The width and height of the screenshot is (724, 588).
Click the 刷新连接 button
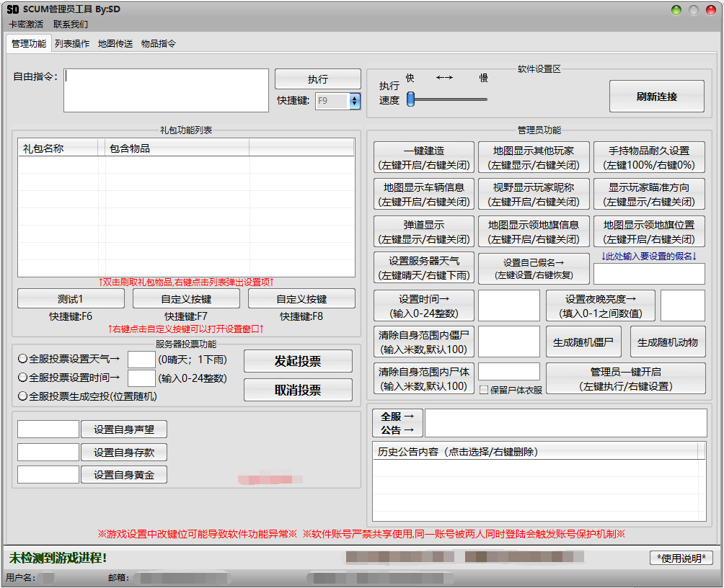(657, 97)
